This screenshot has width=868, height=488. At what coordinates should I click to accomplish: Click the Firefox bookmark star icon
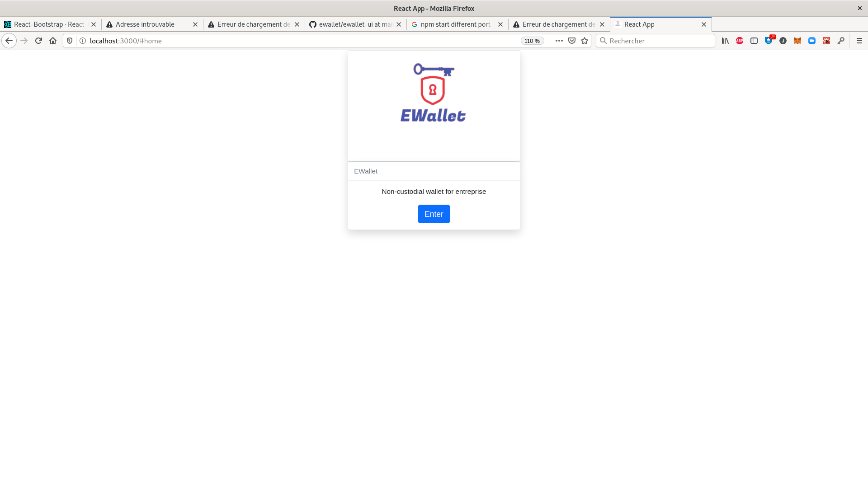pyautogui.click(x=584, y=41)
